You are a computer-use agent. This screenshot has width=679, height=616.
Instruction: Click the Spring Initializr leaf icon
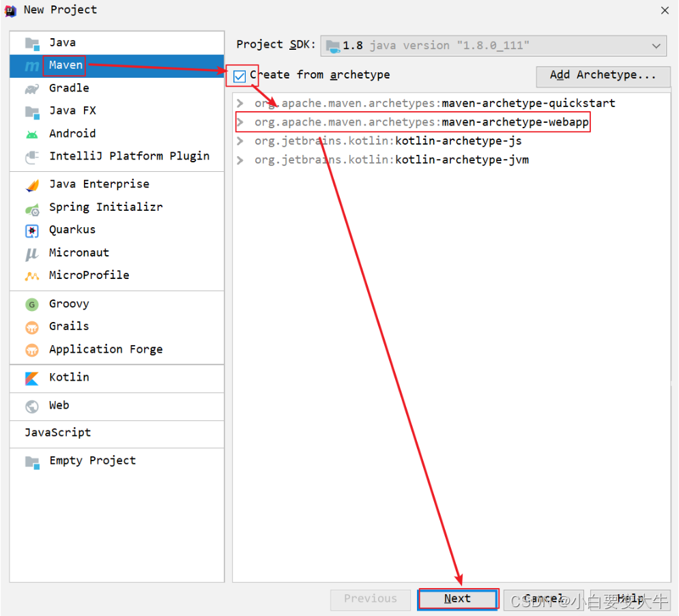coord(32,207)
